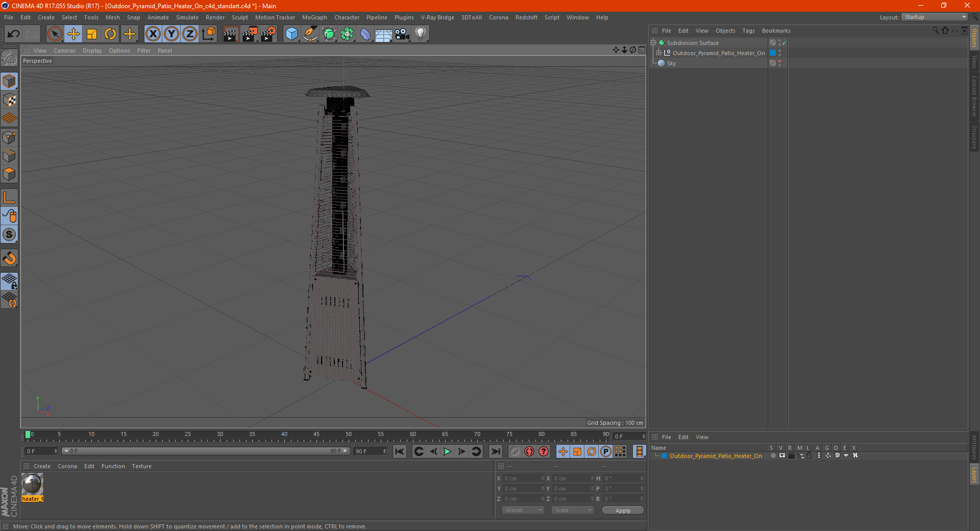Screen dimensions: 980x531
Task: Go to end of timeline
Action: (x=495, y=451)
